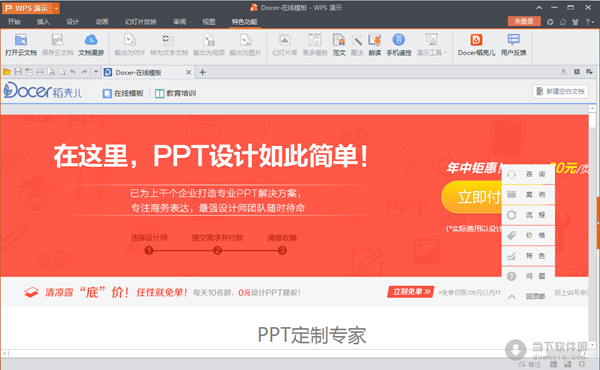Click 立即付 pay now yellow button

click(471, 197)
